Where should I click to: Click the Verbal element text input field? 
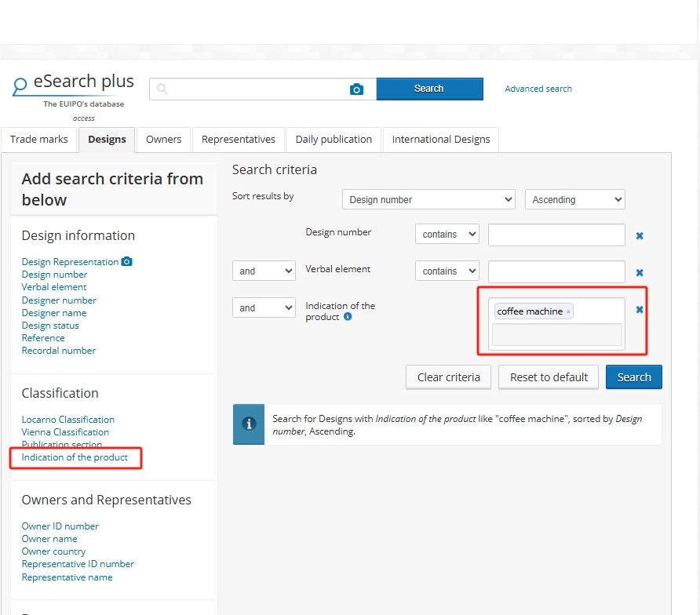(556, 271)
